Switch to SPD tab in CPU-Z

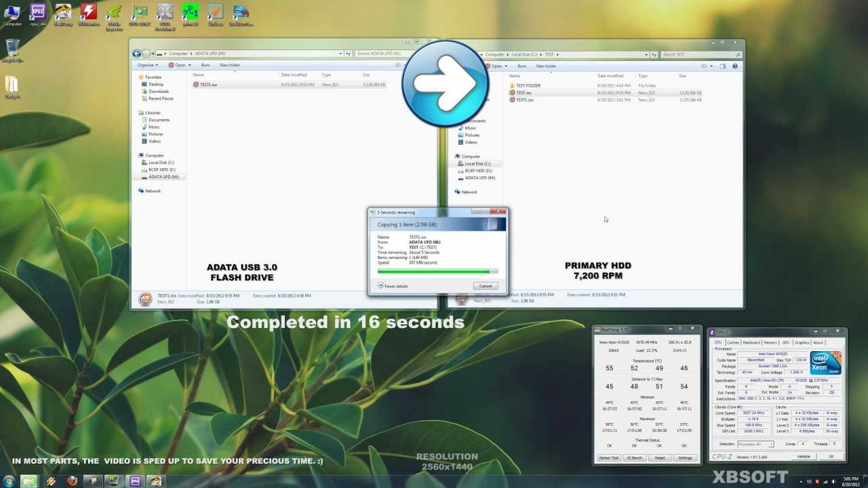(x=786, y=342)
